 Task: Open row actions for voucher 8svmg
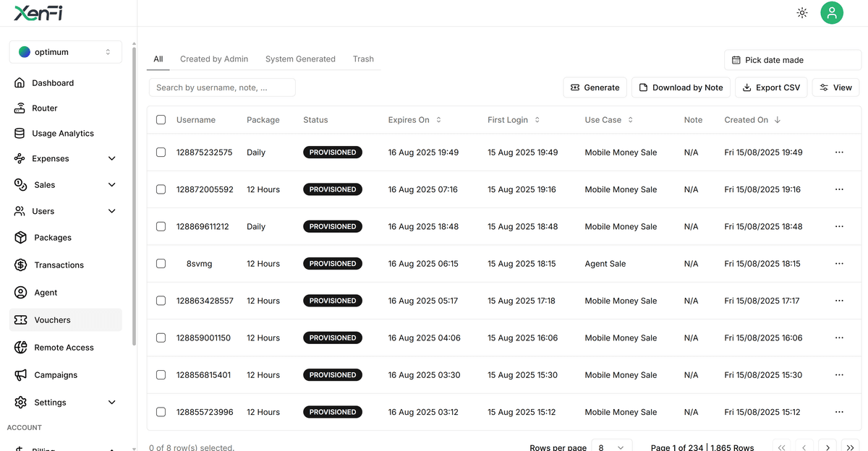tap(839, 264)
